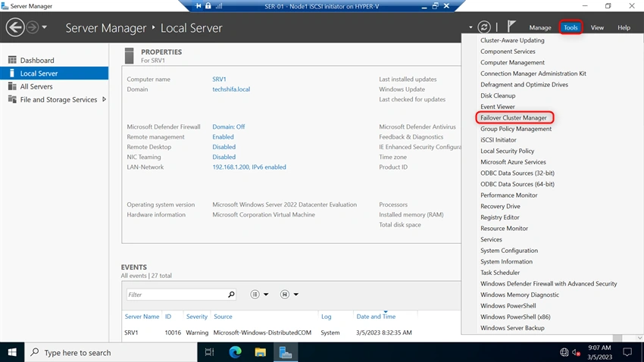
Task: Click the events filter search icon
Action: [x=231, y=295]
